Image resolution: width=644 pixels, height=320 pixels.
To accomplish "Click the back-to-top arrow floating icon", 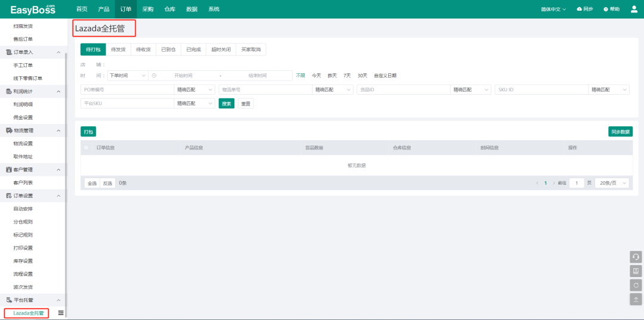I will [636, 299].
